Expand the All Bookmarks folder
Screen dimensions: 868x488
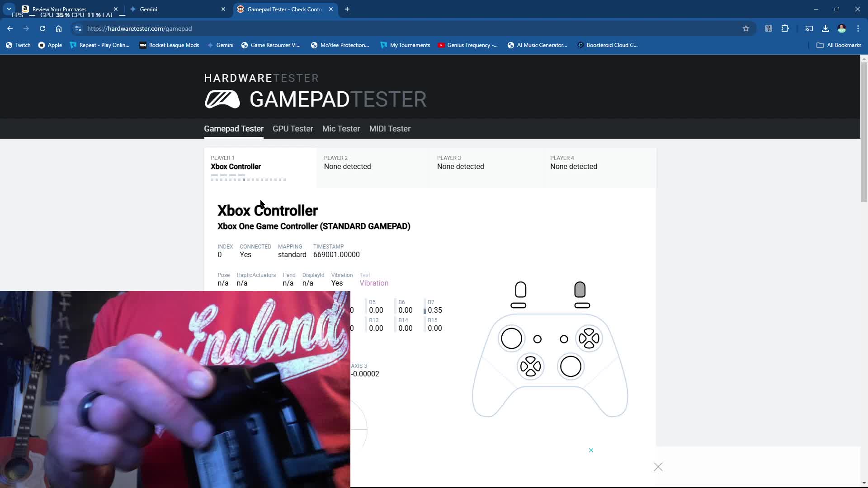pyautogui.click(x=839, y=45)
